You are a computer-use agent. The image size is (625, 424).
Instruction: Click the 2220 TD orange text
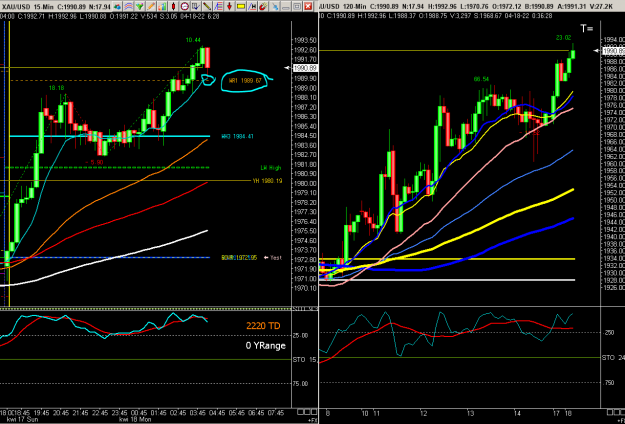(x=263, y=326)
